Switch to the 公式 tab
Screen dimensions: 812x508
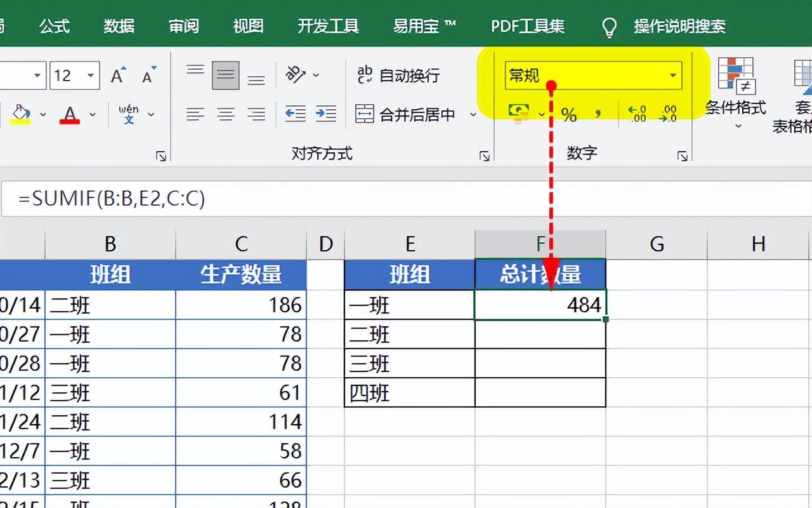click(55, 27)
